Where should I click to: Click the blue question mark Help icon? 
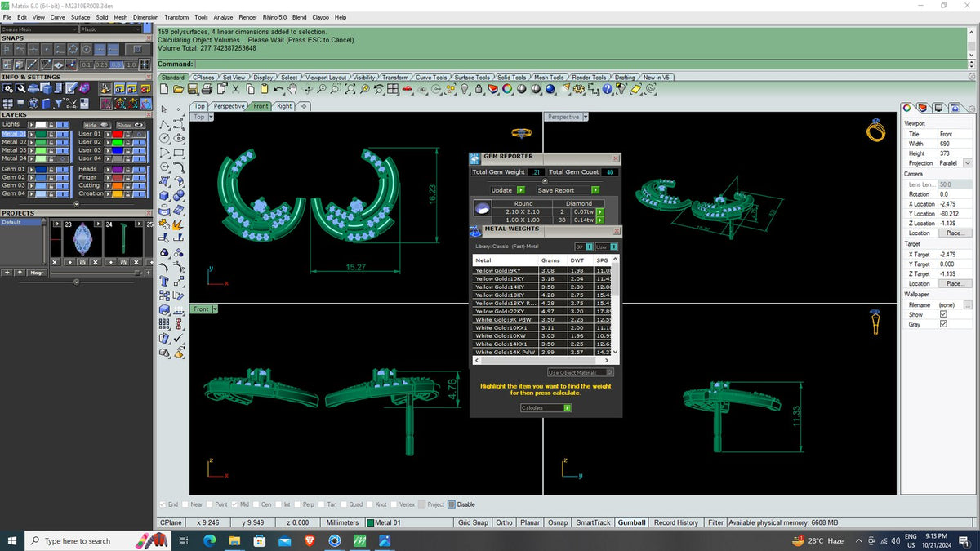click(x=607, y=88)
